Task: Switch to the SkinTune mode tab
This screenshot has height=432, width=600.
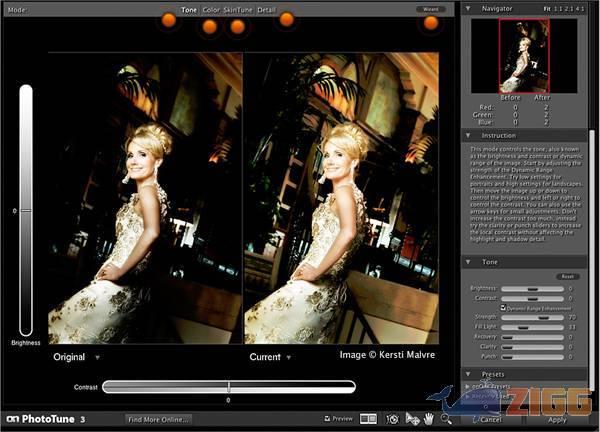Action: (238, 10)
